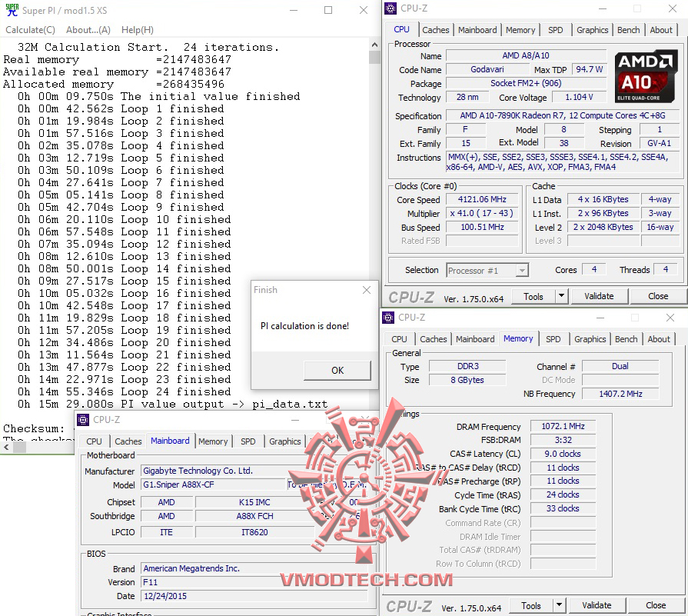Open the About...(A) menu in Super PI
This screenshot has width=688, height=616.
pyautogui.click(x=88, y=30)
